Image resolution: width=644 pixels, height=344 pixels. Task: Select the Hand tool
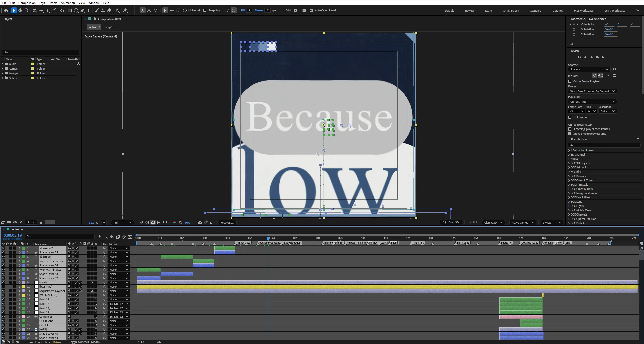[20, 10]
